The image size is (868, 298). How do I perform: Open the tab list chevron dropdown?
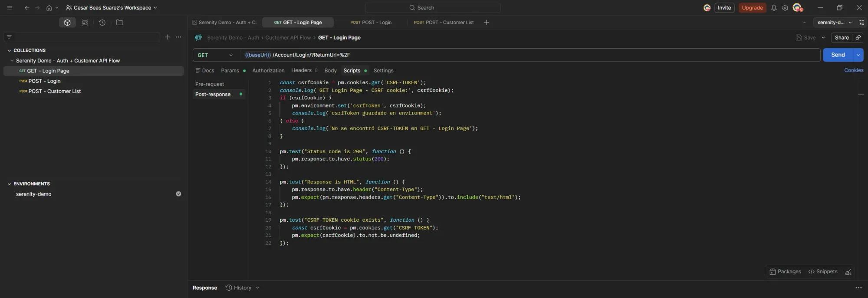804,23
